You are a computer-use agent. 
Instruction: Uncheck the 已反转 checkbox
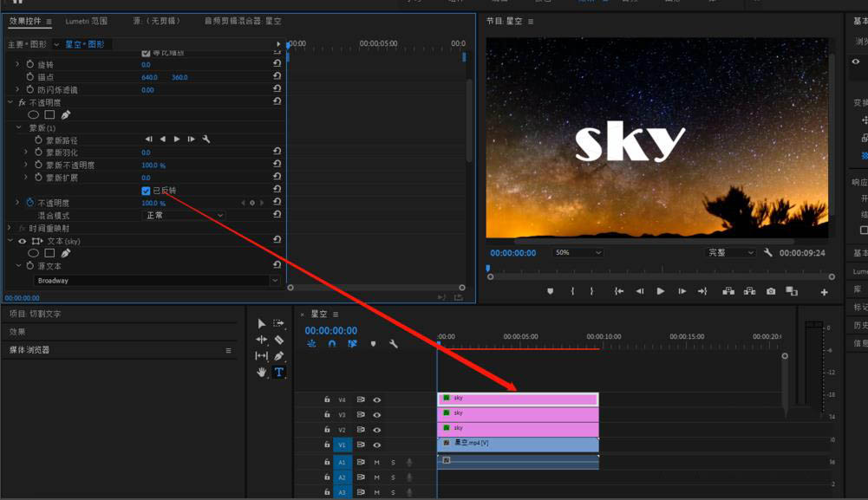[146, 191]
